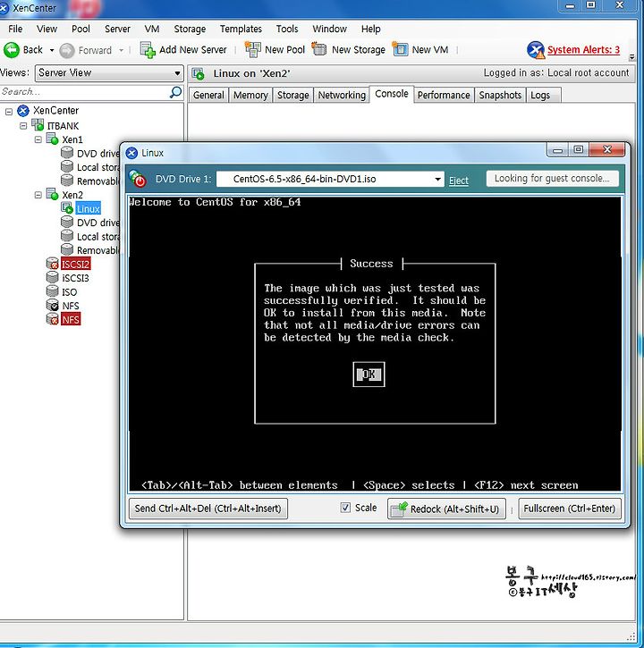Click the New Storage icon
Screen dimensions: 644x648
319,49
